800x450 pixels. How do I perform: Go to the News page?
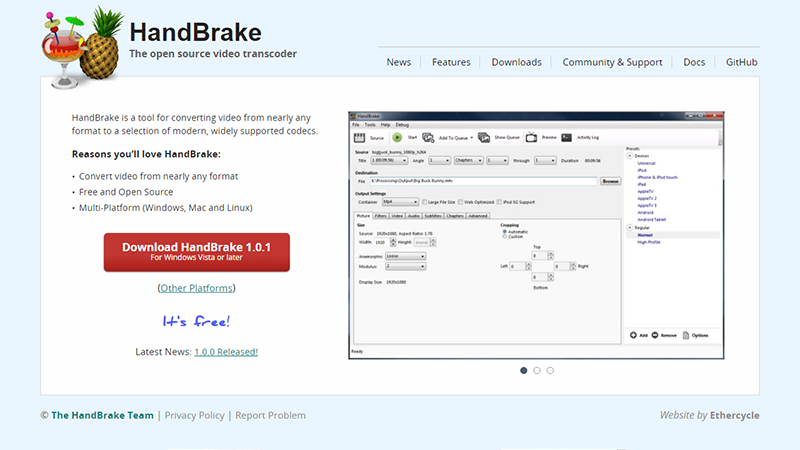[398, 62]
